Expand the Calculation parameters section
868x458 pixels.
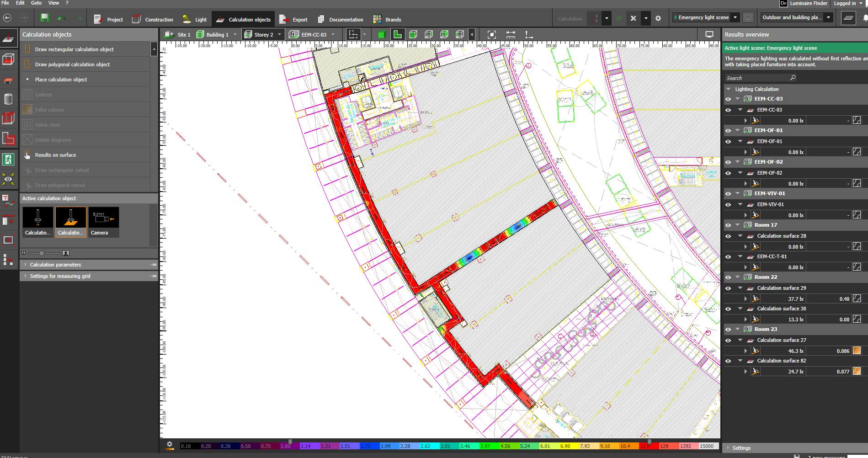(55, 265)
